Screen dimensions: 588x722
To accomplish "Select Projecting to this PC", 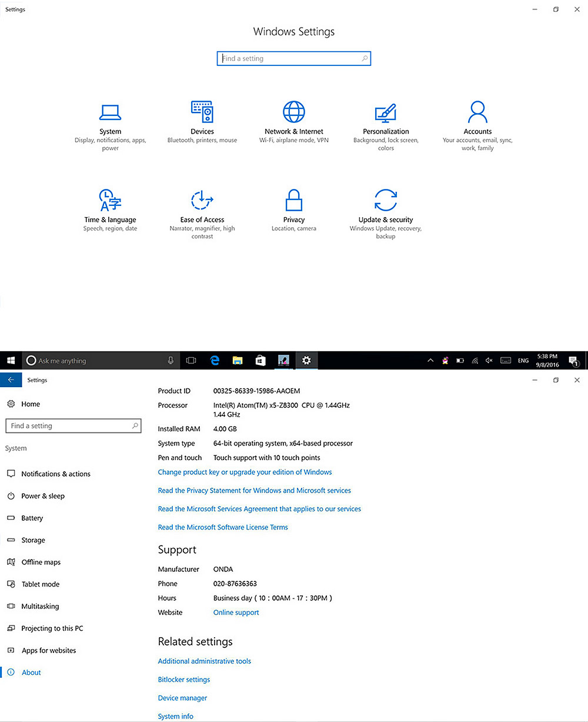I will click(52, 628).
